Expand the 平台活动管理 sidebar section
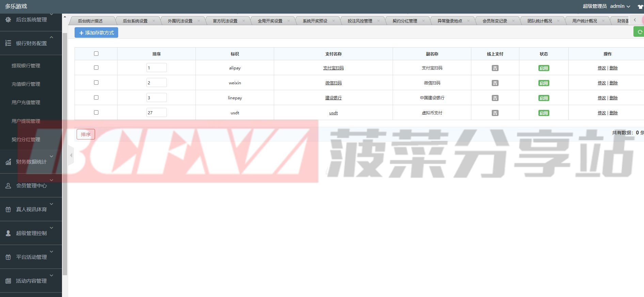Viewport: 644px width, 297px height. coord(51,252)
